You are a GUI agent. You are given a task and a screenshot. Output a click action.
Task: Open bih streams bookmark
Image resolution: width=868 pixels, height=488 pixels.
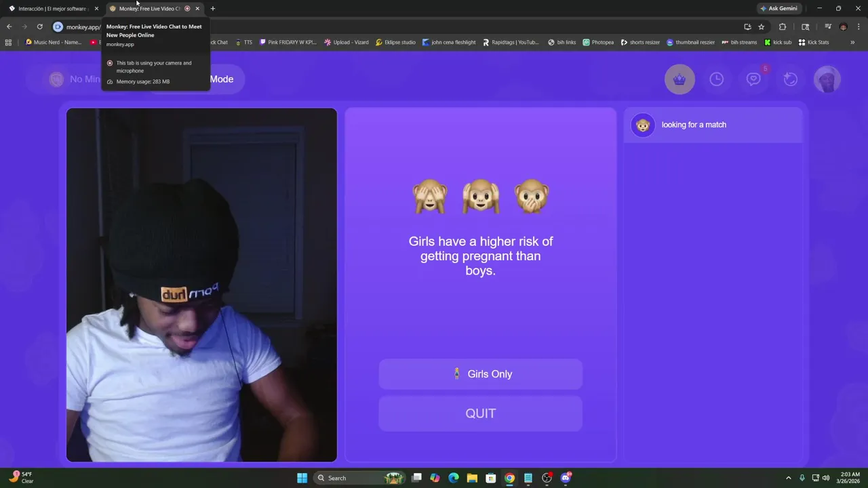click(739, 42)
